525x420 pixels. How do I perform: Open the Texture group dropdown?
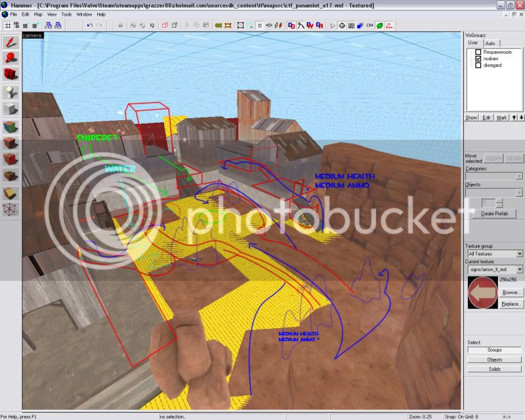tap(495, 254)
